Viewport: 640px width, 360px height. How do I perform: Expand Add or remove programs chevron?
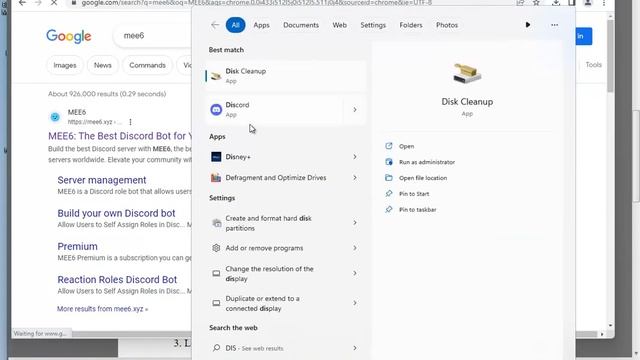coord(355,248)
